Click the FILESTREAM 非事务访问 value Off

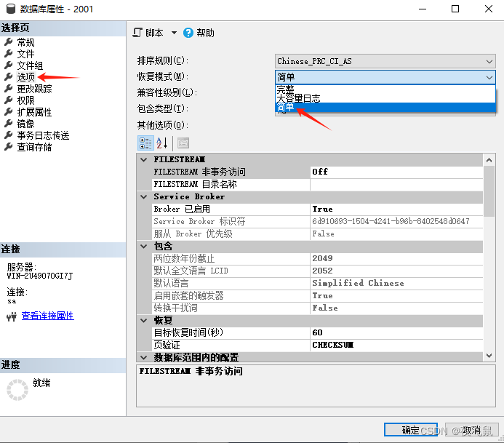point(396,172)
